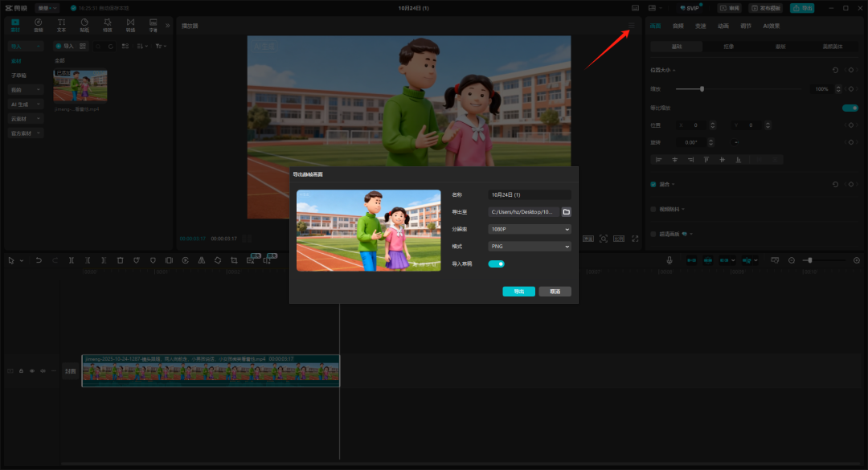Click the microphone record icon above timeline
Image resolution: width=868 pixels, height=470 pixels.
669,260
